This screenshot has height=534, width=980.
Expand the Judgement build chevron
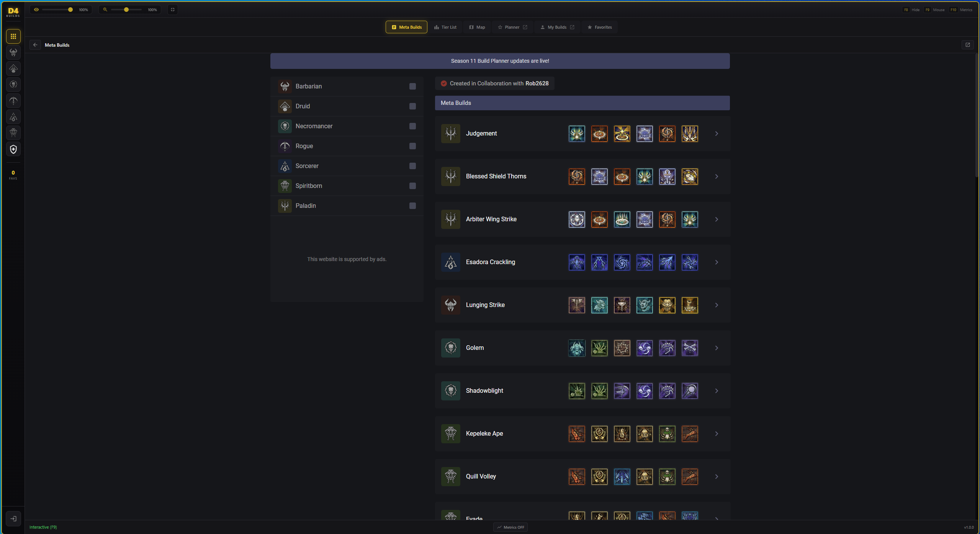click(x=717, y=134)
